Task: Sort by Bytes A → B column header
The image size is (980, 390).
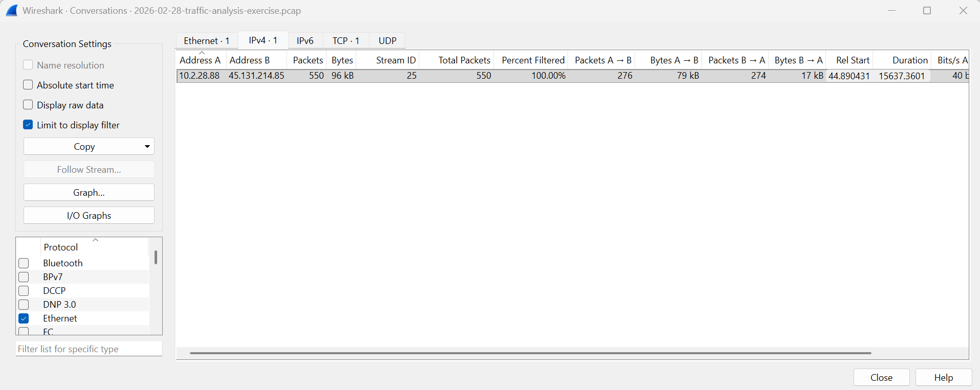Action: (x=668, y=60)
